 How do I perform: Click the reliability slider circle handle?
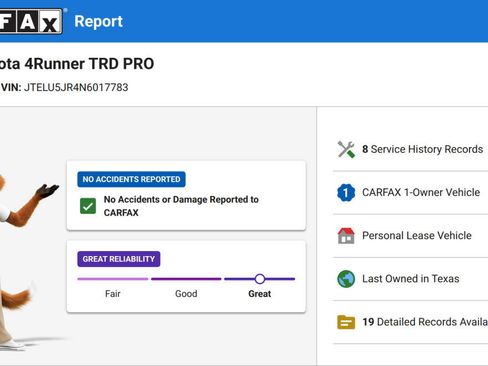[260, 279]
